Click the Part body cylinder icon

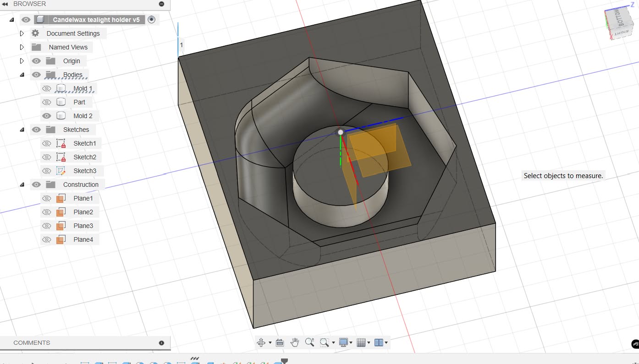pyautogui.click(x=61, y=102)
